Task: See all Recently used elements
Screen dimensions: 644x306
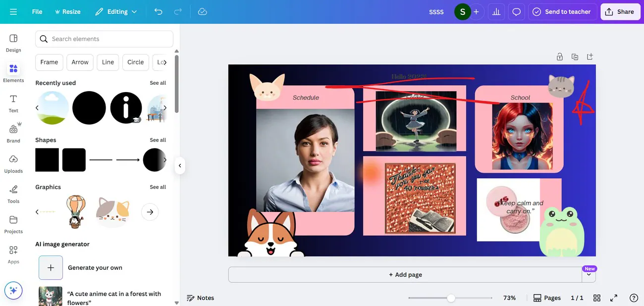Action: (158, 83)
